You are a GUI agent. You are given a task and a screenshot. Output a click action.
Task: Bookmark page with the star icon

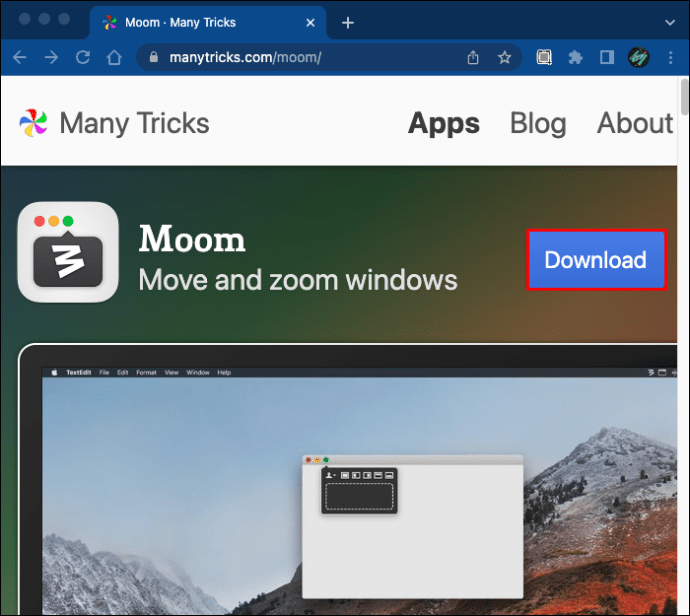504,57
